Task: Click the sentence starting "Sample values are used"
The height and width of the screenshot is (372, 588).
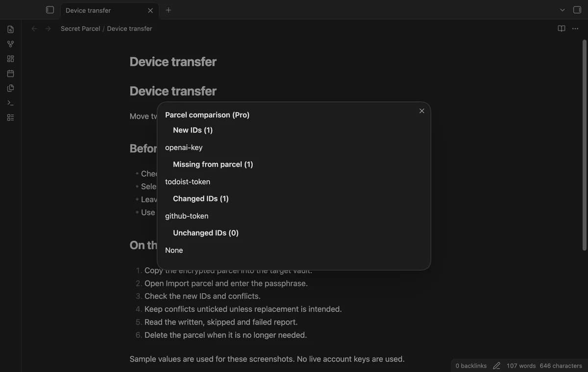Action: pyautogui.click(x=267, y=359)
